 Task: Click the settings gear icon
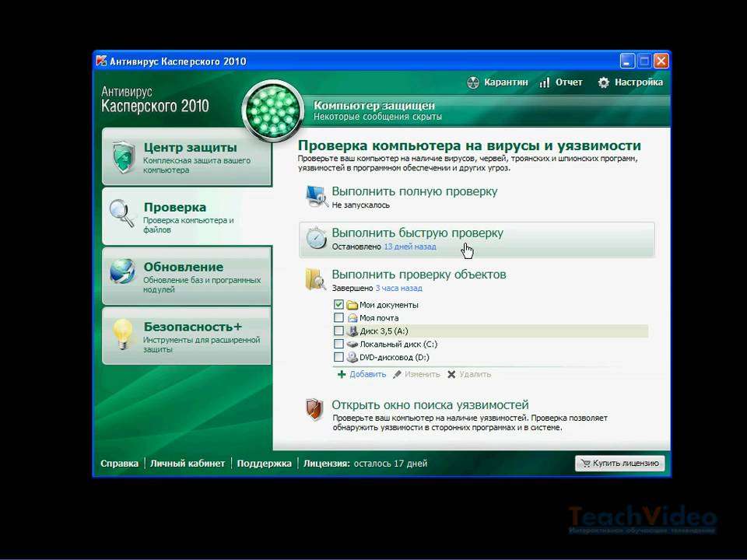pos(604,83)
